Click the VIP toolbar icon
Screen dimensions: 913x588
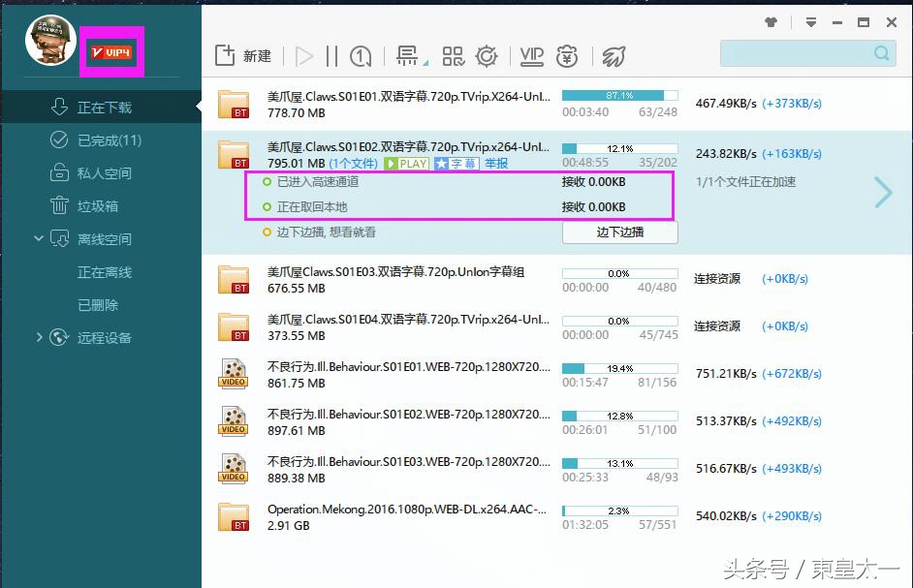[531, 56]
